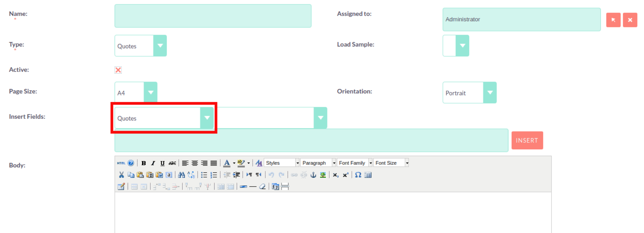Screen dimensions: 644x233
Task: Insert an image with the tree picture icon
Action: coord(323,175)
